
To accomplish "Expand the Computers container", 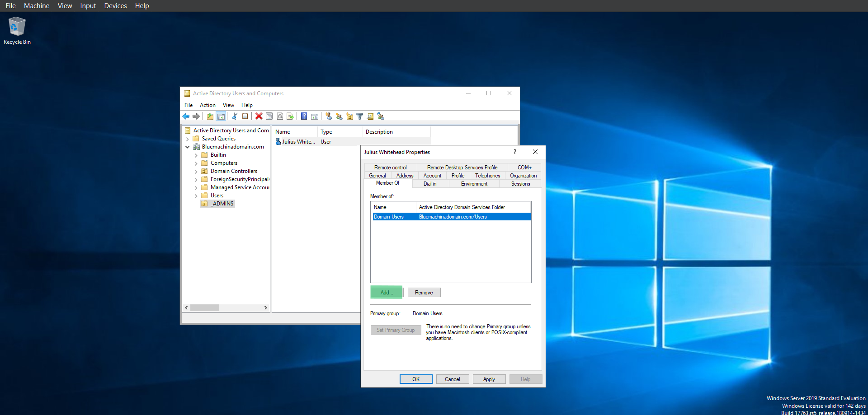I will point(196,163).
